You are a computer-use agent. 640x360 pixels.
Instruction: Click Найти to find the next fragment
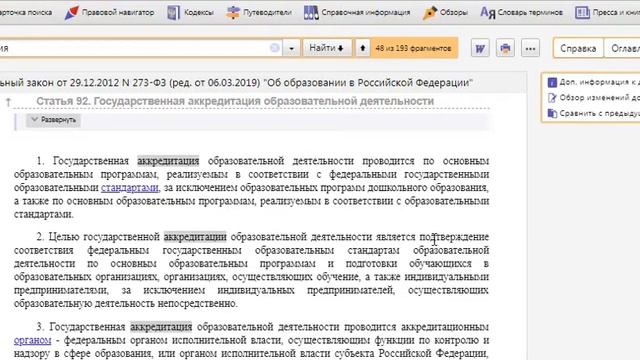tap(327, 48)
